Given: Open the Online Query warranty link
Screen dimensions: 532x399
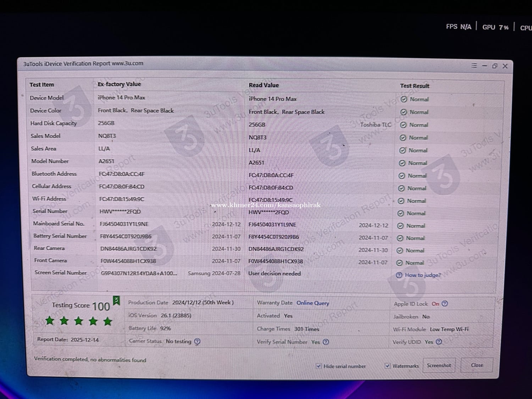Looking at the screenshot, I should click(x=312, y=303).
